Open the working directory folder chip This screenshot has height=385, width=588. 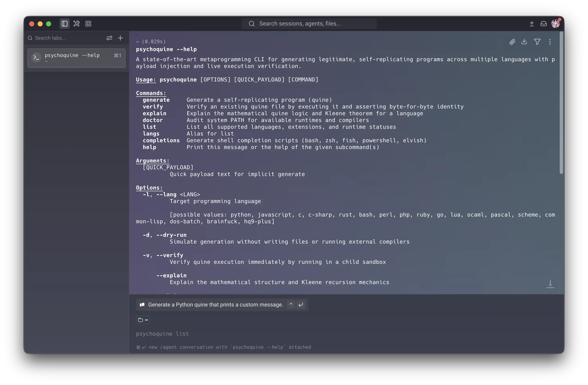143,320
